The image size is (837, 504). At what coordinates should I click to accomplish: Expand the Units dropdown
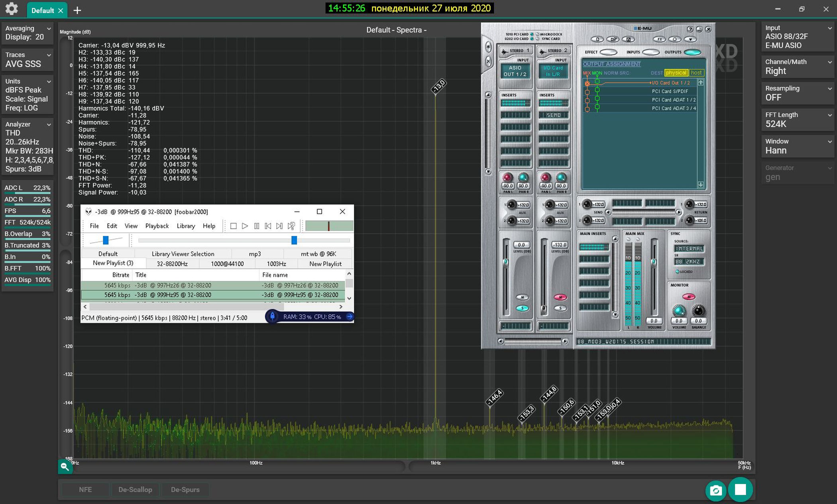[28, 94]
